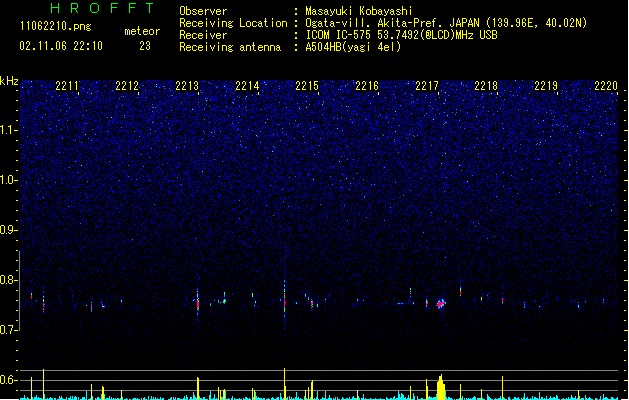Click the HROFFT title text

(103, 8)
